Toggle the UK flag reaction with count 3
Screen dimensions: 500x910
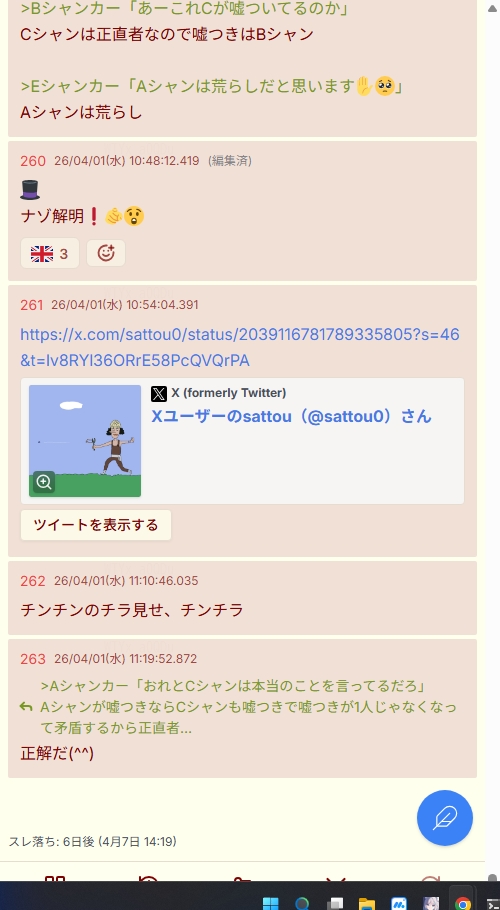pos(50,253)
